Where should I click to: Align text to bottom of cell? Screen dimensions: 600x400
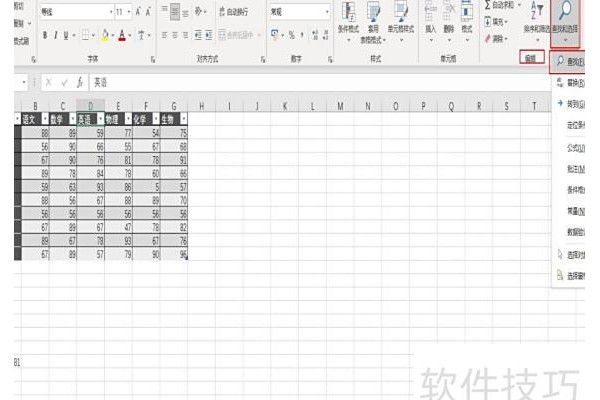[x=186, y=12]
